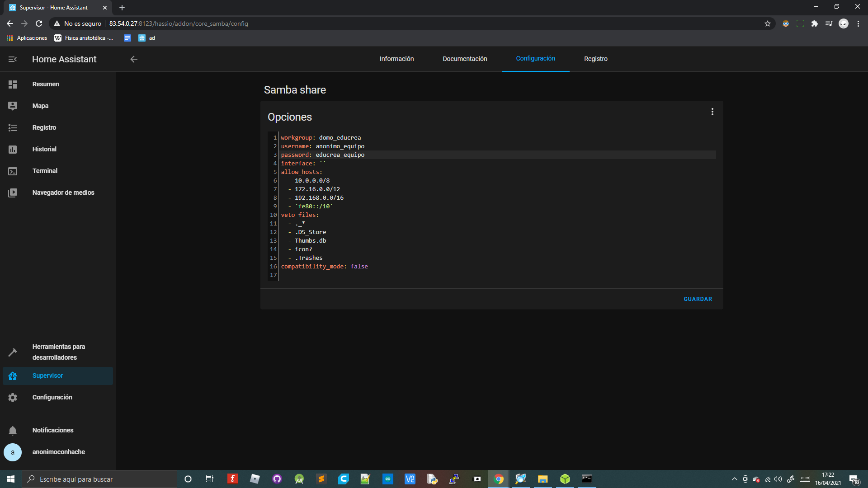Click the Windows taskbar search box
Screen dimensions: 868x488
[99, 479]
